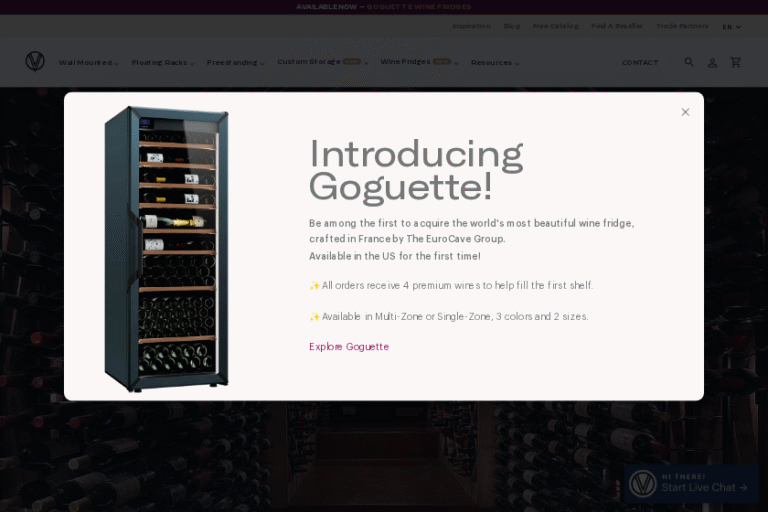Open the shopping cart icon
Image resolution: width=768 pixels, height=512 pixels.
tap(736, 62)
